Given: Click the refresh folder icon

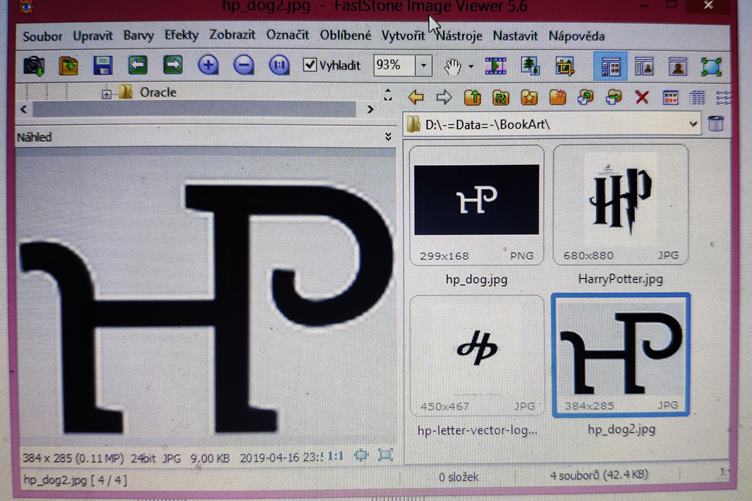Looking at the screenshot, I should click(x=501, y=97).
